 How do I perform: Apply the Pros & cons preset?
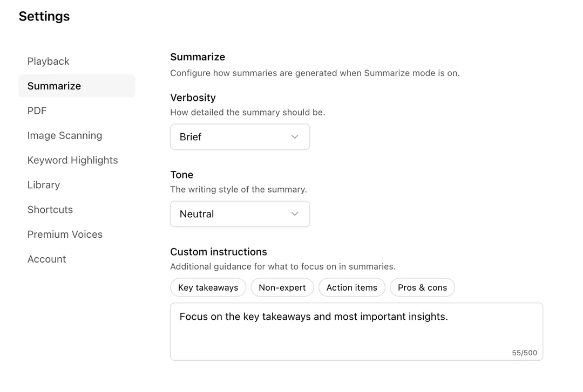(x=422, y=287)
